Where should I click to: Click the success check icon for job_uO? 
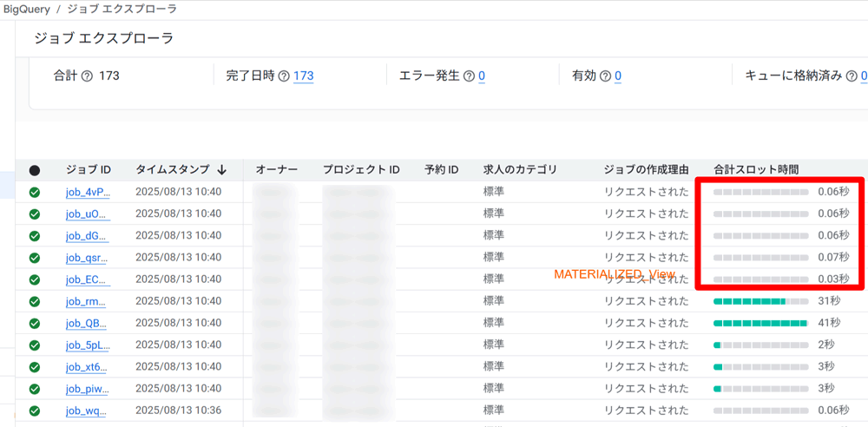35,213
